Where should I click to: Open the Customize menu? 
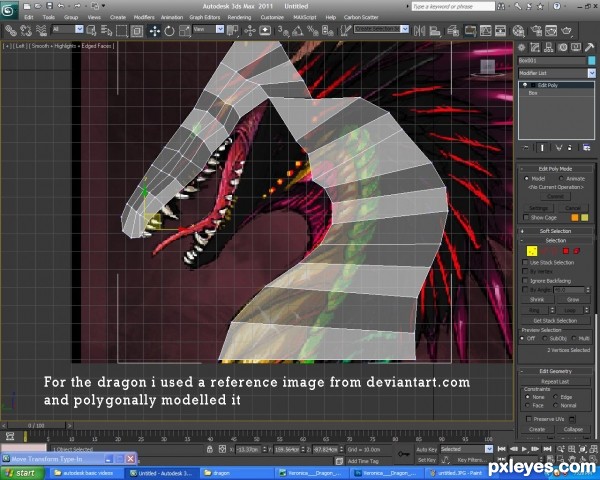click(x=272, y=17)
